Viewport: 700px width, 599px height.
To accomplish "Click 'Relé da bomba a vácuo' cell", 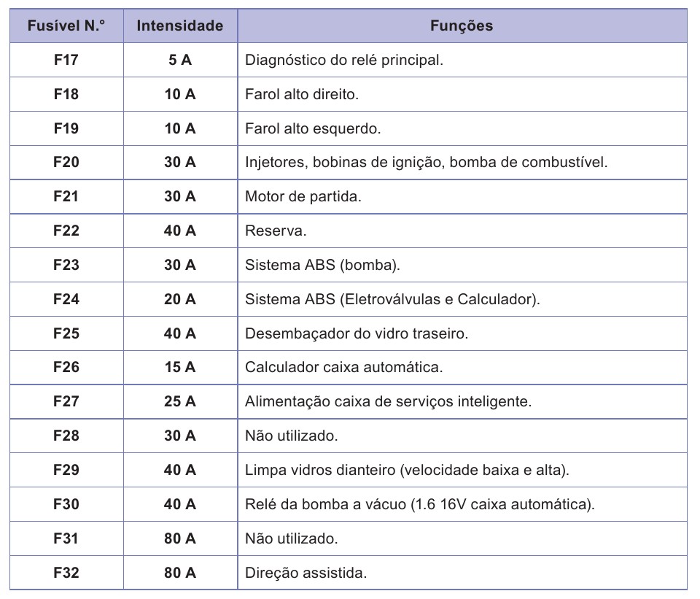I will click(x=420, y=504).
